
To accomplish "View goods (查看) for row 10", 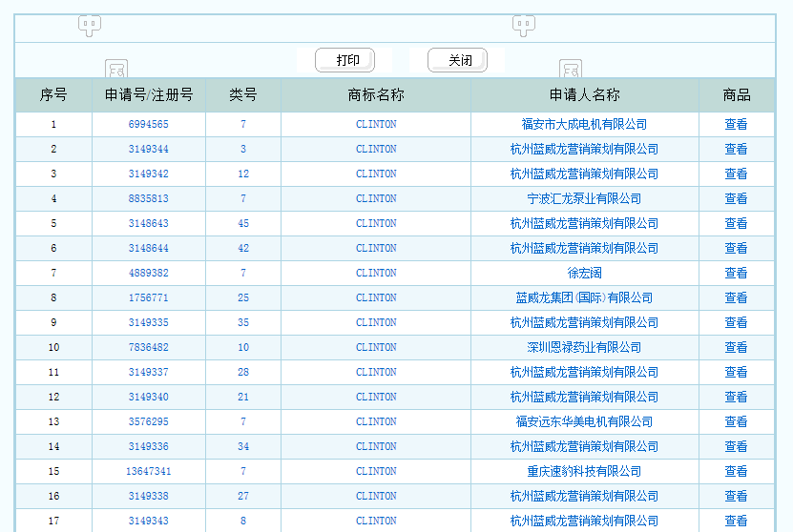I will click(736, 347).
